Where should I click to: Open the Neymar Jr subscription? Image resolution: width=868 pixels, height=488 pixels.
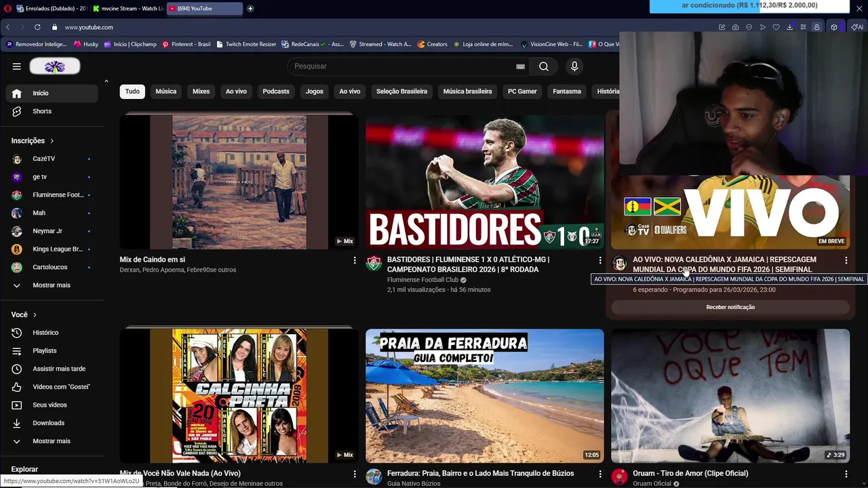52,231
